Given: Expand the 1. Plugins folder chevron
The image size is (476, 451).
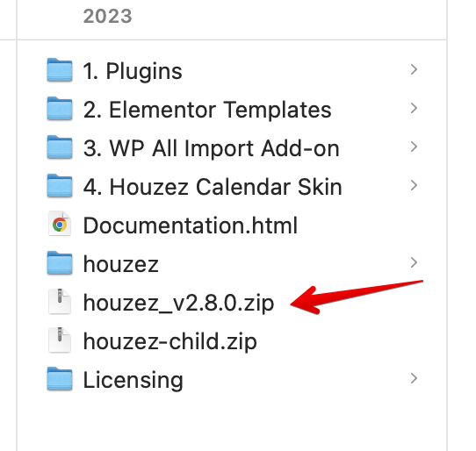Looking at the screenshot, I should coord(414,69).
